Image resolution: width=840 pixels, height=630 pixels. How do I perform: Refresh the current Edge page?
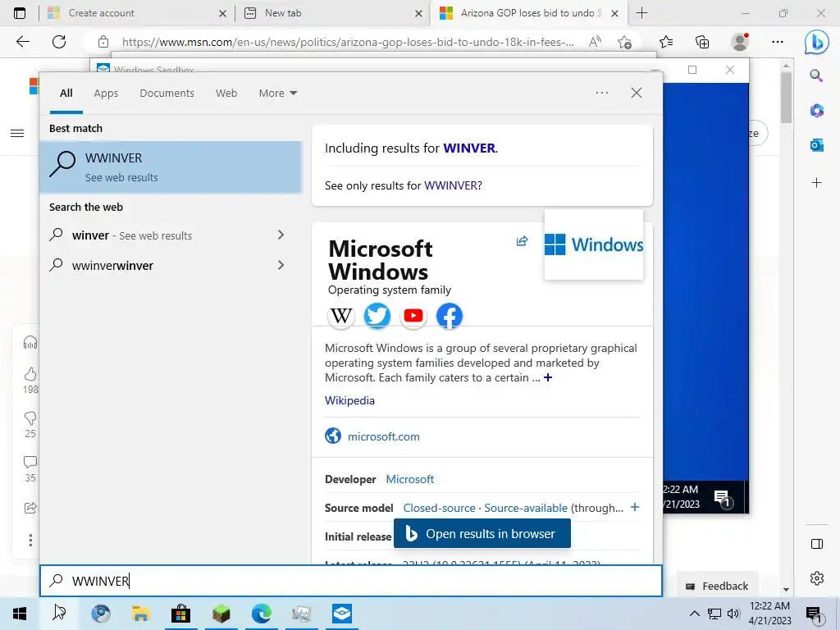pyautogui.click(x=59, y=42)
